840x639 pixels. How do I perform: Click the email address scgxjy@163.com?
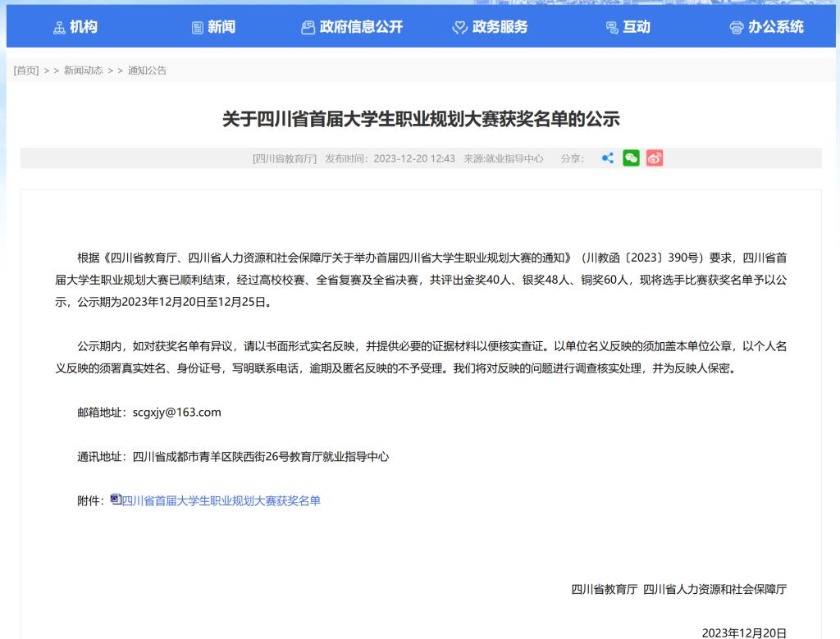click(x=177, y=413)
